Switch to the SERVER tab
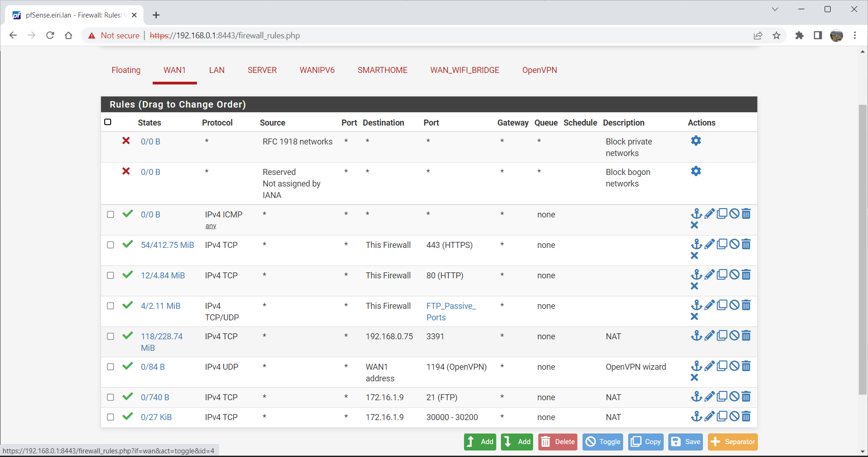This screenshot has width=868, height=457. point(262,70)
